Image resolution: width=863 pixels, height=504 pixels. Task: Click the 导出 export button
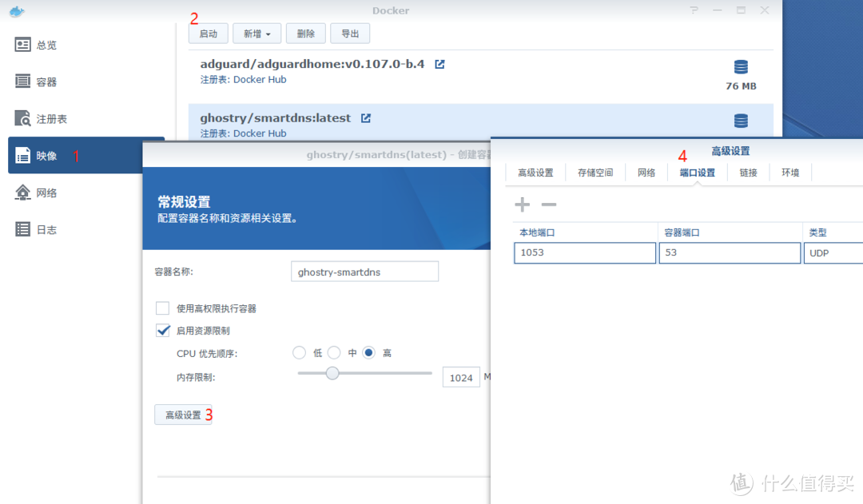pos(350,34)
